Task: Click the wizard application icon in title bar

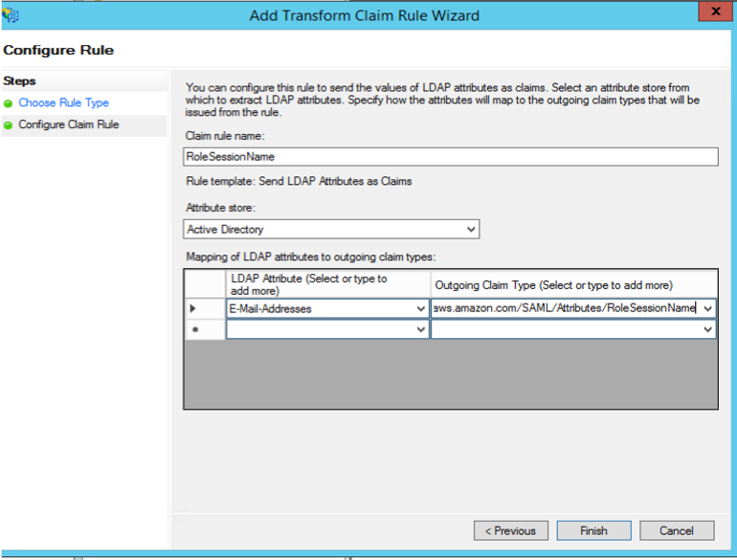Action: pos(11,15)
